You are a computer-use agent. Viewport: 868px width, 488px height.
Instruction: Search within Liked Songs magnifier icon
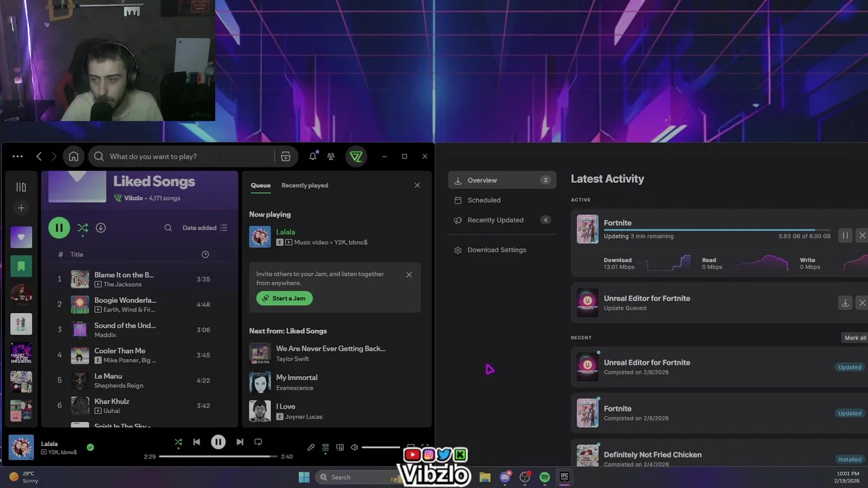tap(168, 228)
